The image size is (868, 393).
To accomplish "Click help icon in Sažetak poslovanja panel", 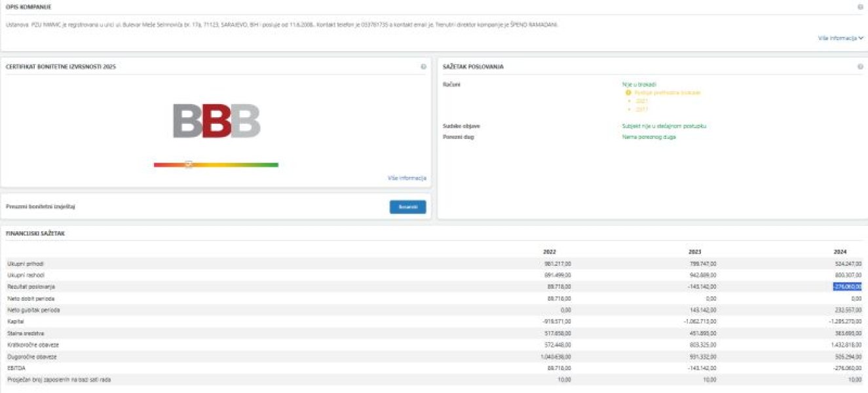I will pos(860,67).
